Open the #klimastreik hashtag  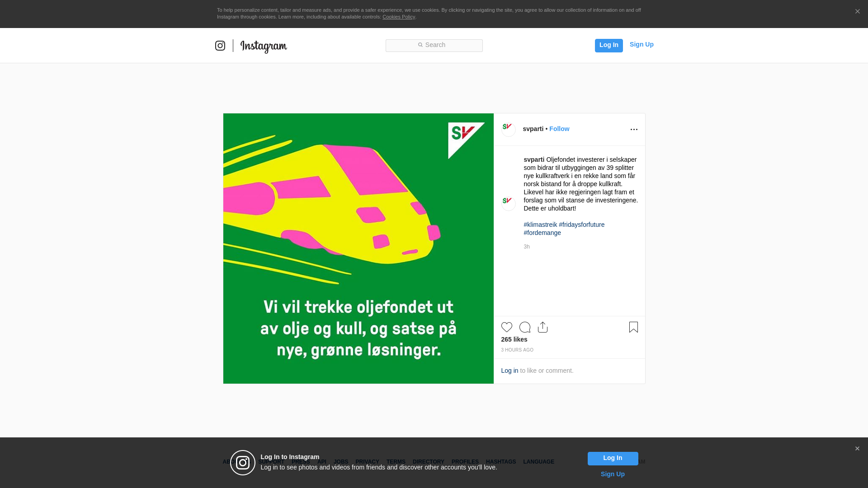tap(540, 225)
